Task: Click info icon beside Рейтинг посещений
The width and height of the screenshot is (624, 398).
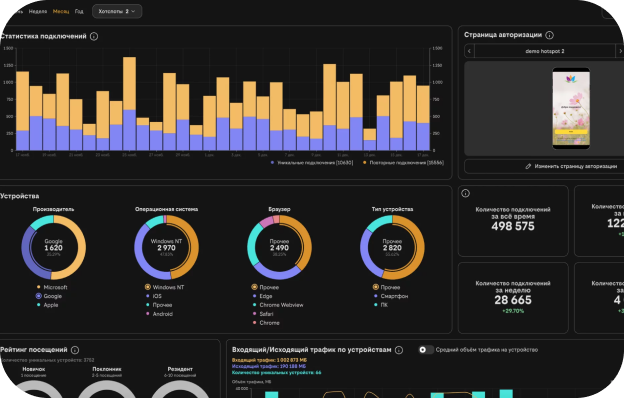Action: click(x=75, y=350)
